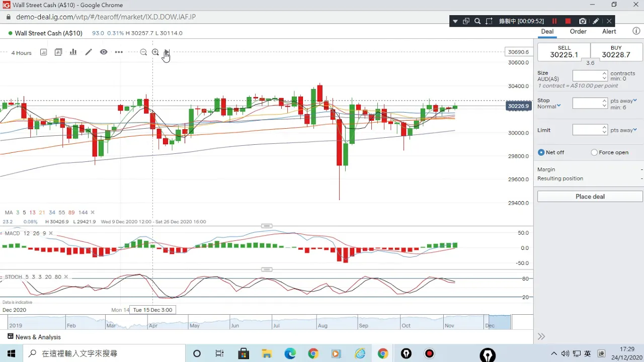Click the recorder window-mode icon
Image resolution: width=644 pixels, height=362 pixels.
pos(466,21)
